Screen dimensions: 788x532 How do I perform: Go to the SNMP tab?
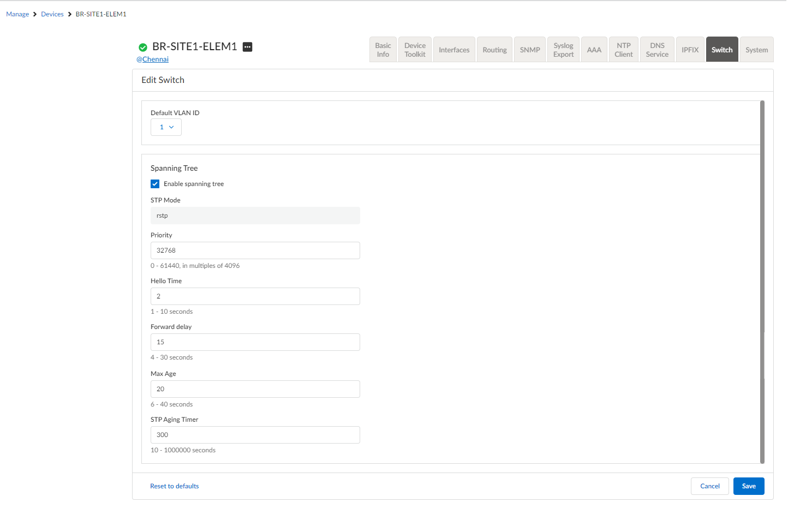click(x=529, y=50)
